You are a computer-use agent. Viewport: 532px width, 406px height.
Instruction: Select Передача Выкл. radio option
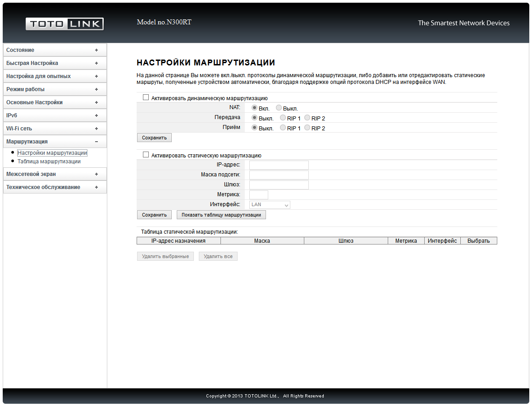254,117
